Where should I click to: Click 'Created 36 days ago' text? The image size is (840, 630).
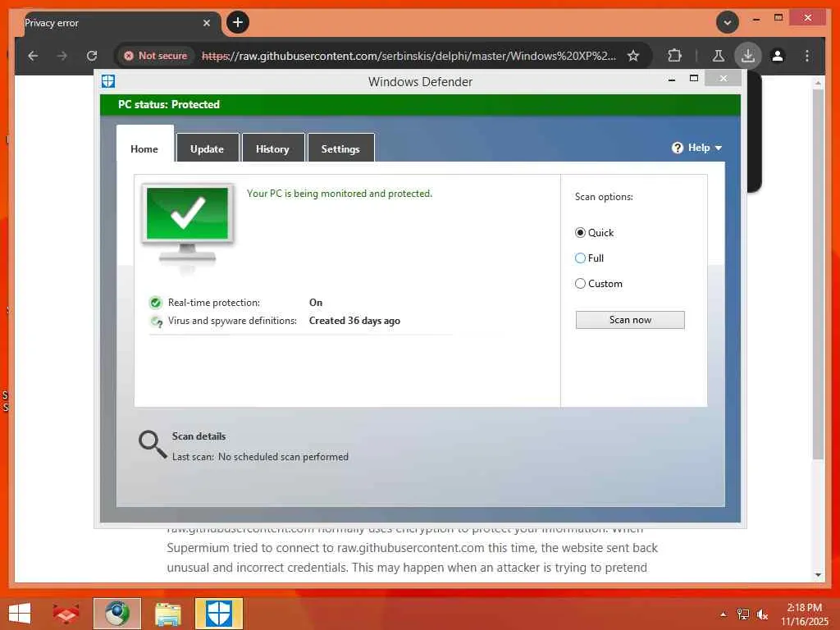[x=354, y=321]
